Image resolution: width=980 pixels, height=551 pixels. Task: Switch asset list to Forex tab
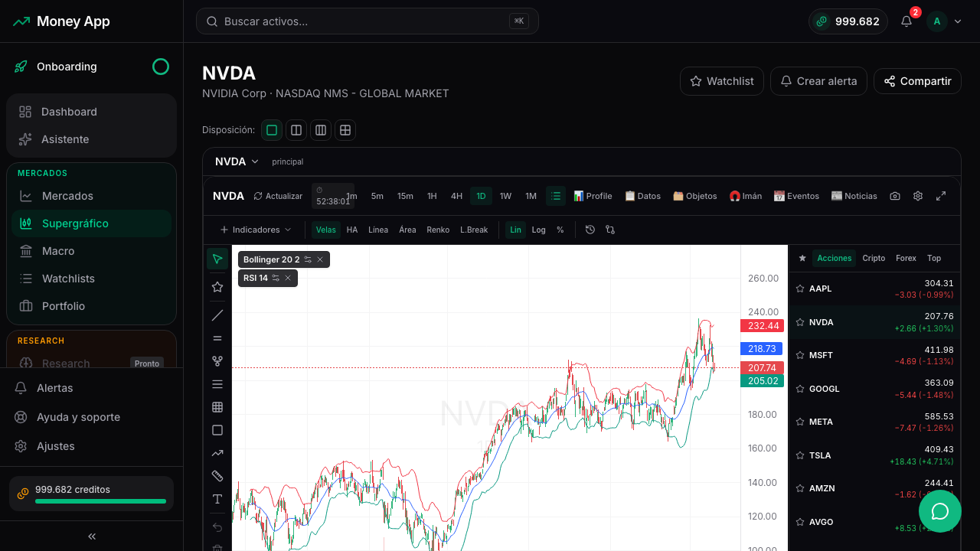point(906,258)
